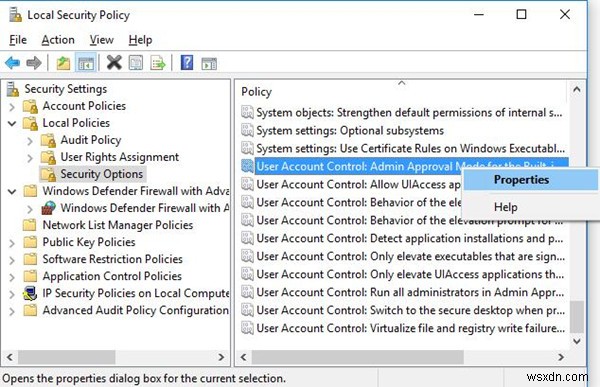Select 'Run all administrators in Admin Approval' policy
Screen dimensions: 600x387
pyautogui.click(x=410, y=292)
